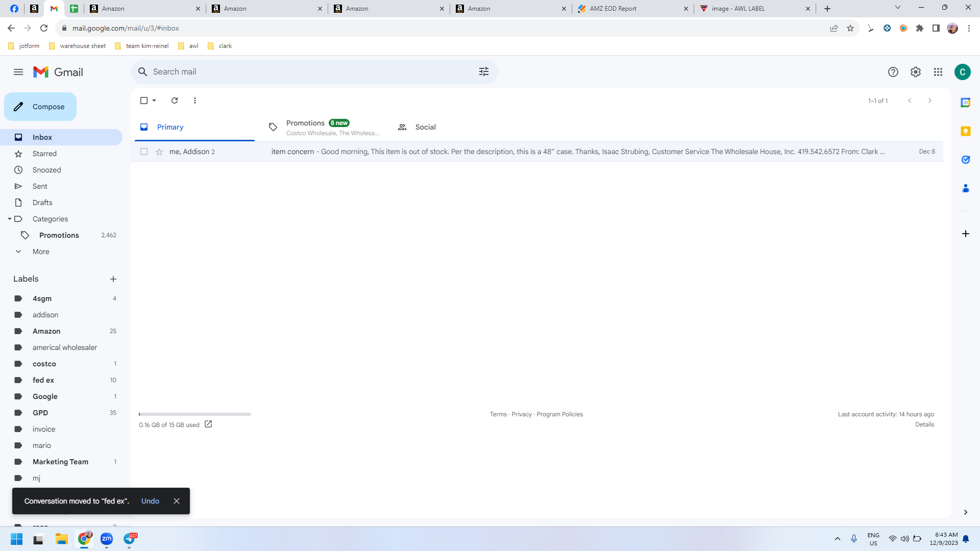Open Google Calendar side panel icon
The height and width of the screenshot is (551, 980).
point(966,103)
